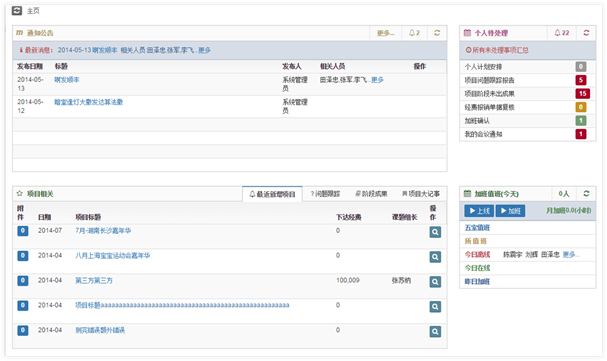The height and width of the screenshot is (361, 607).
Task: Click attachment badge of 项目标题aaaa row
Action: pos(23,306)
